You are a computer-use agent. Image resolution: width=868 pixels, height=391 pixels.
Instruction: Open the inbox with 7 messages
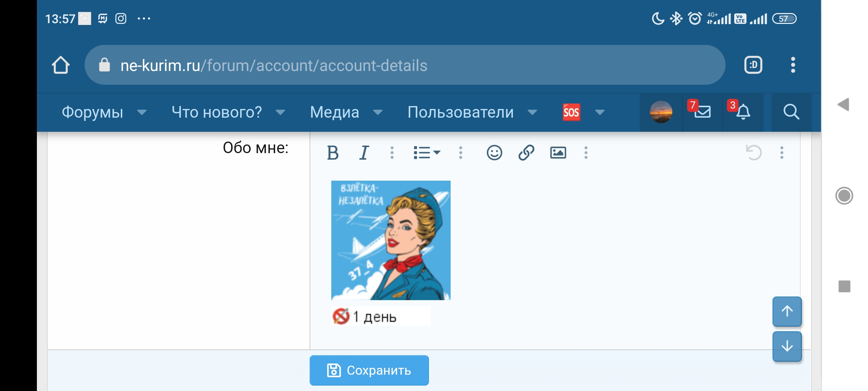702,112
